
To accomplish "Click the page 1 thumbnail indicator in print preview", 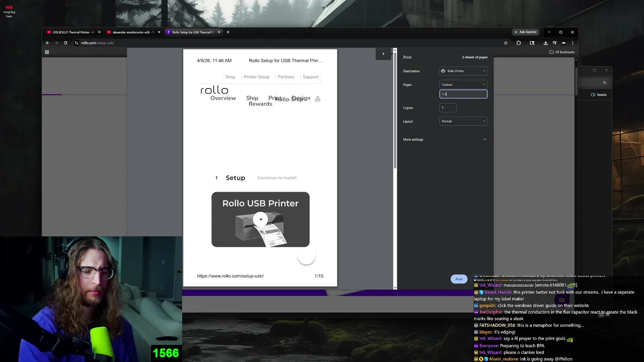I will 383,54.
